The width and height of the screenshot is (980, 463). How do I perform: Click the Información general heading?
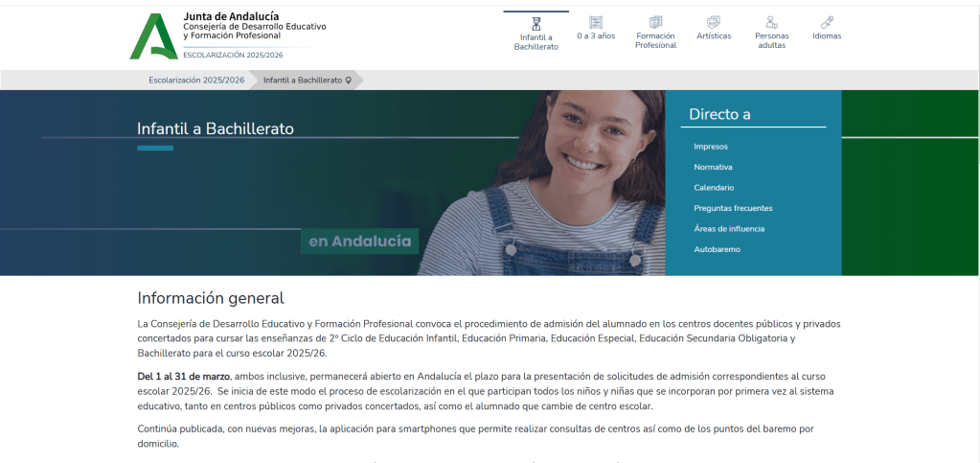coord(211,298)
